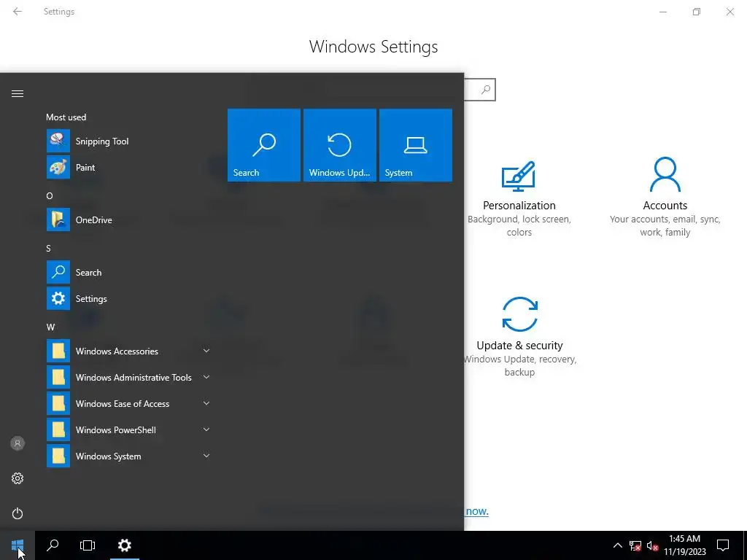Click the 'S' letter group header
Viewport: 747px width, 560px height.
point(49,249)
